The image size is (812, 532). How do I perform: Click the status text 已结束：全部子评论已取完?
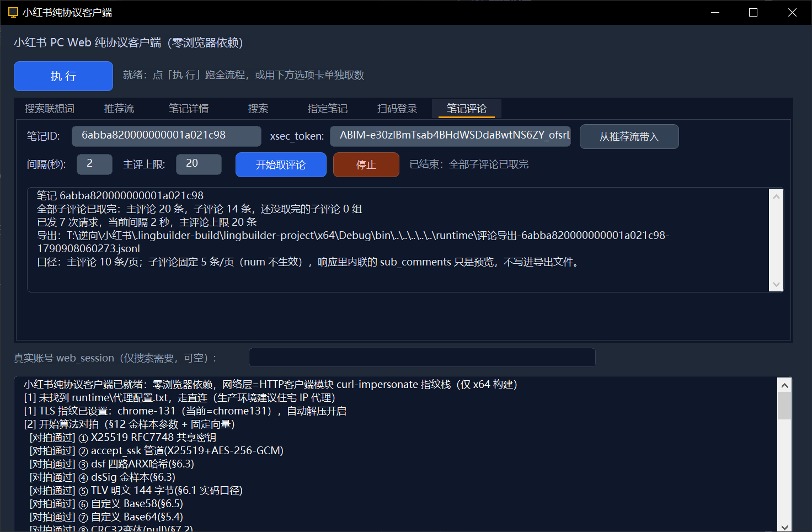(469, 164)
